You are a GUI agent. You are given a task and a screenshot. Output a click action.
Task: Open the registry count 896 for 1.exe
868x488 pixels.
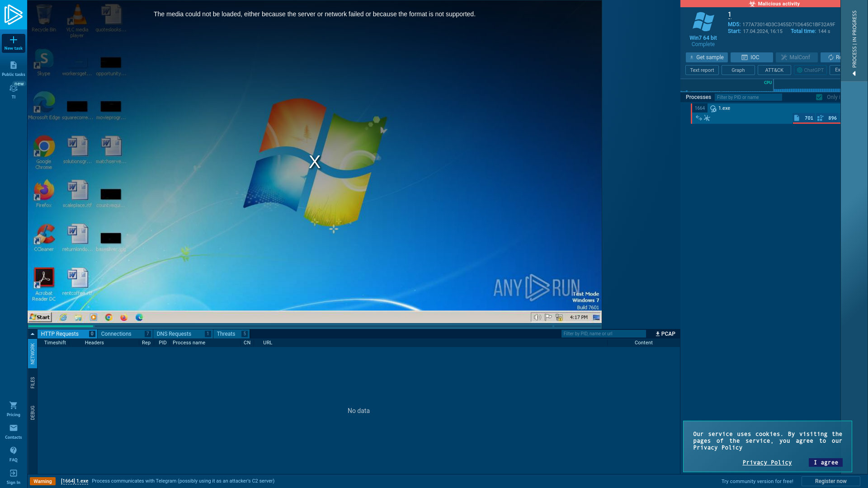point(827,118)
